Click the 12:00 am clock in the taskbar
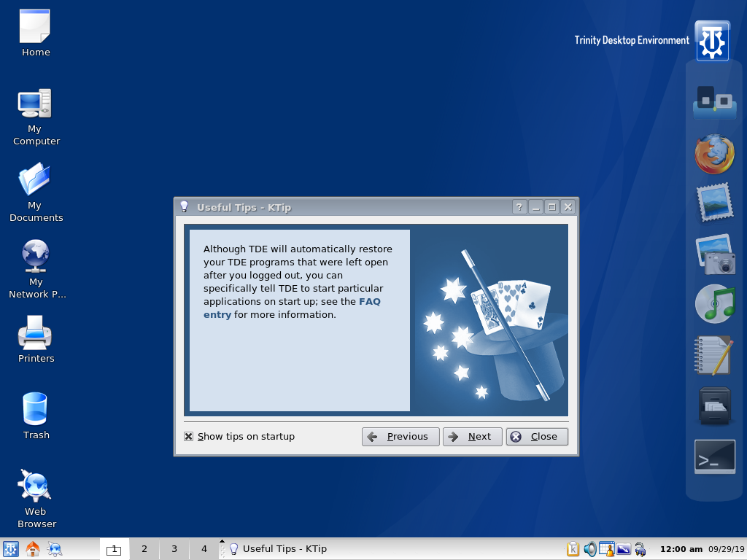The height and width of the screenshot is (560, 747). click(681, 549)
